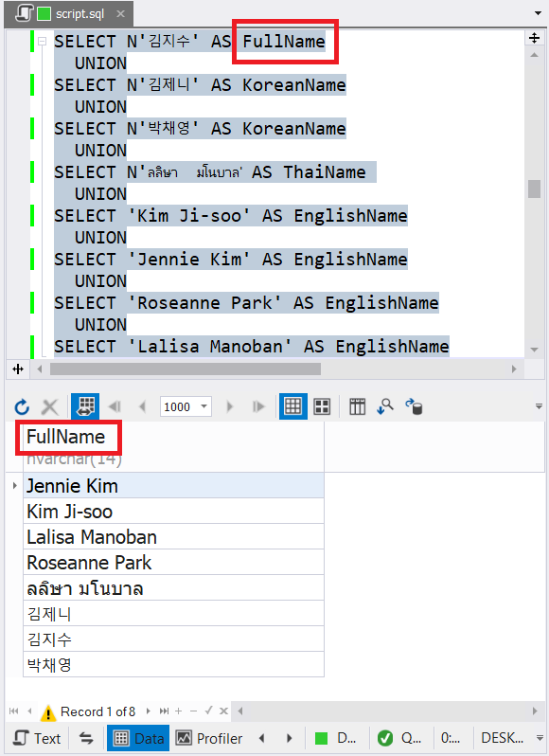549x756 pixels.
Task: Select the 김지수 result cell
Action: [173, 639]
